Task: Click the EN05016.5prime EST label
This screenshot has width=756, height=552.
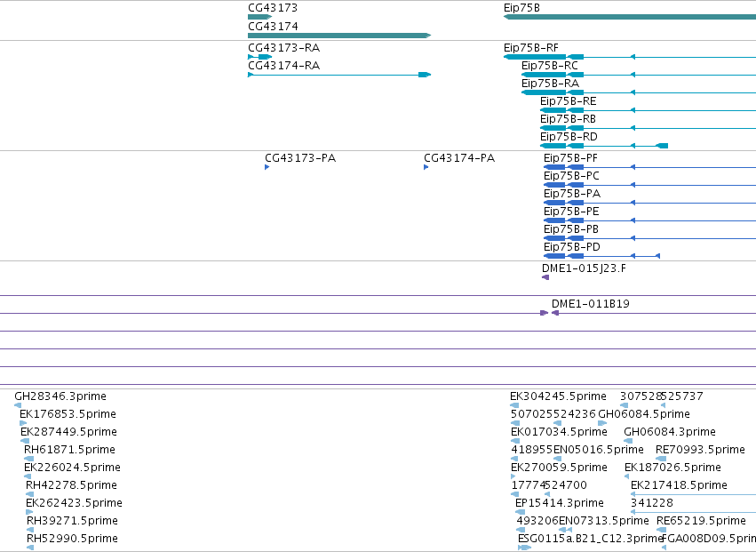Action: (x=599, y=450)
